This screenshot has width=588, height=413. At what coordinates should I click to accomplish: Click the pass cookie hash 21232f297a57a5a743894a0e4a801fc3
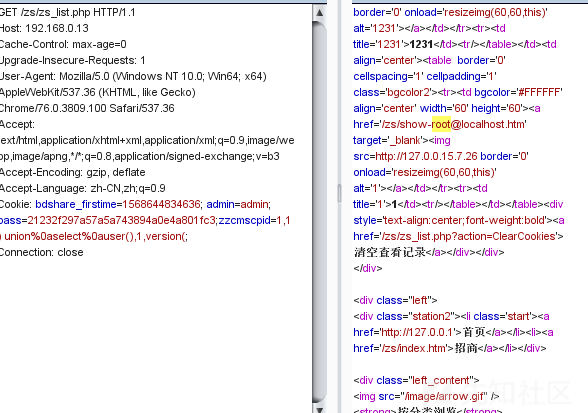click(122, 220)
